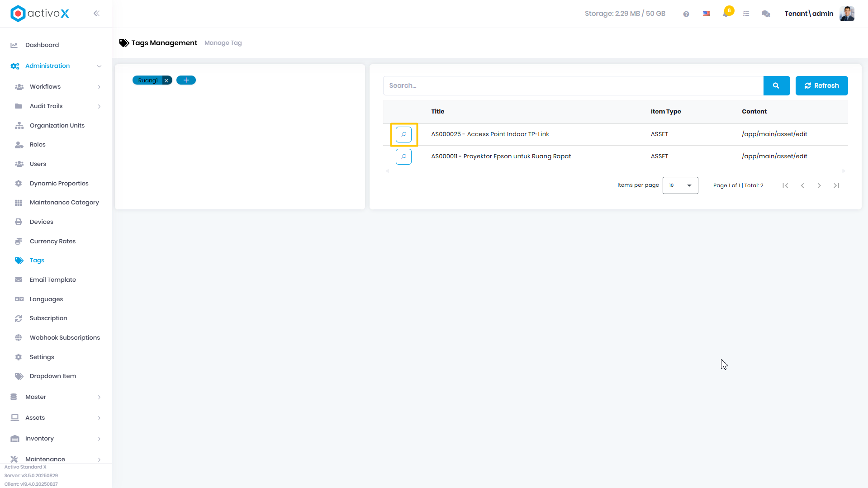Click ASSET type in Access Point row

point(659,134)
